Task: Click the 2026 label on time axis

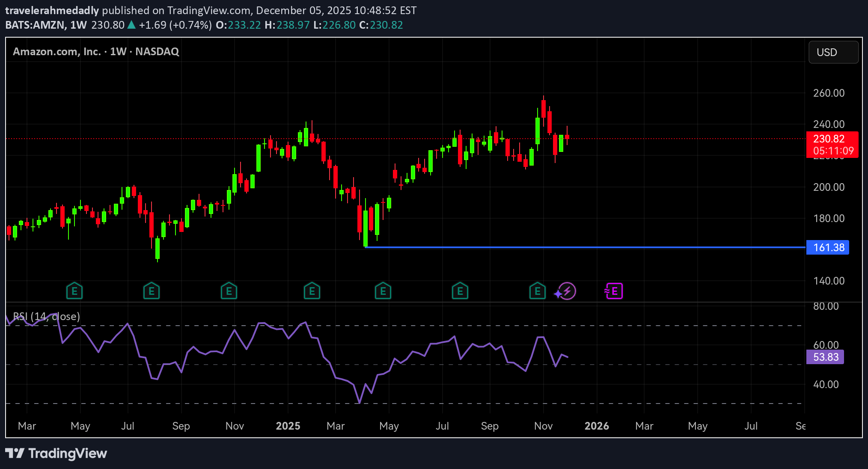Action: (x=597, y=426)
